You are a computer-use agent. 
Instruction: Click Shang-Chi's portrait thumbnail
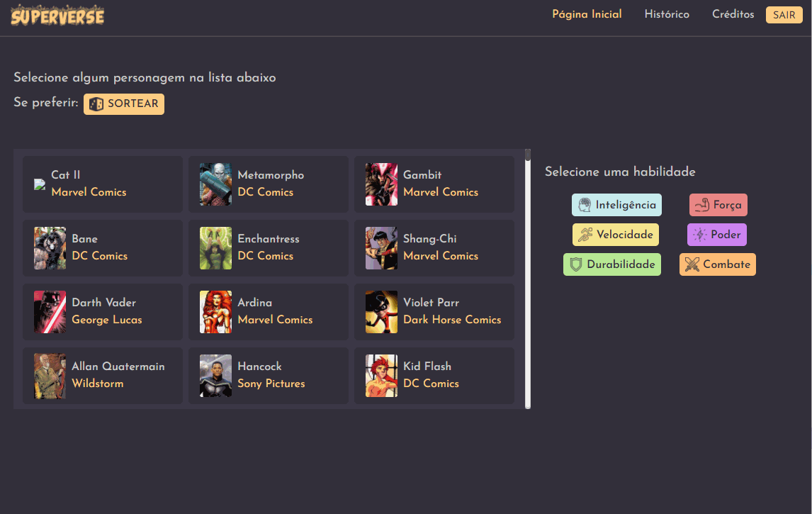coord(381,248)
